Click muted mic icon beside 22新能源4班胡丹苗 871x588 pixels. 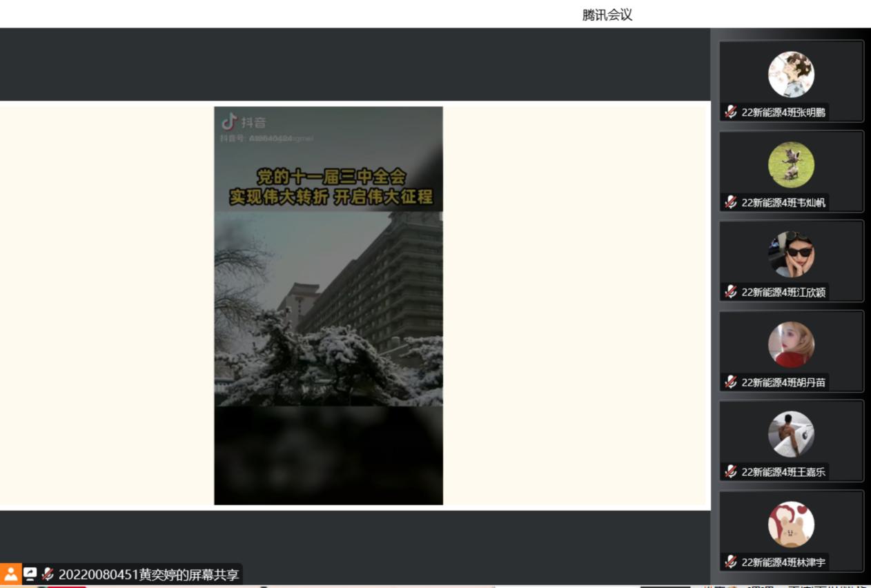731,382
